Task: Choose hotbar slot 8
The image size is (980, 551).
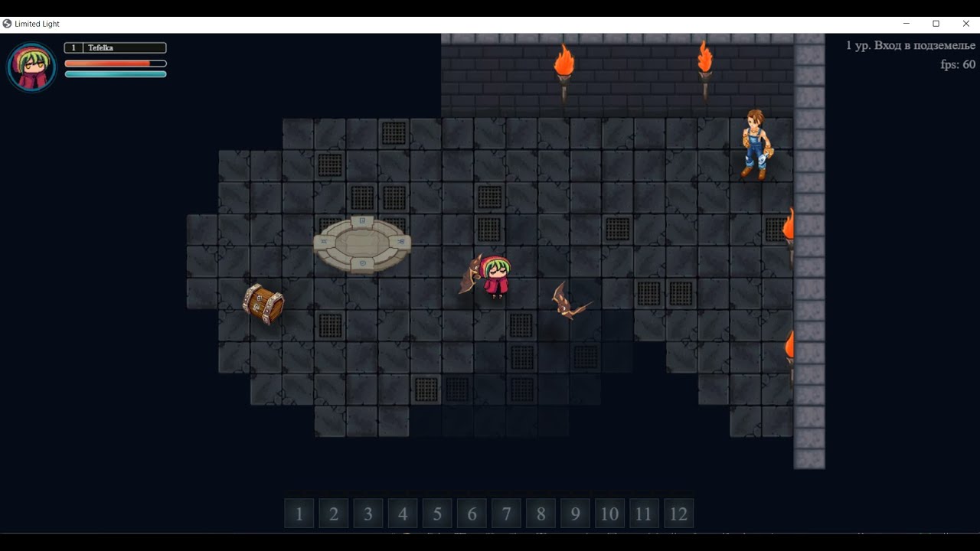Action: pyautogui.click(x=541, y=514)
